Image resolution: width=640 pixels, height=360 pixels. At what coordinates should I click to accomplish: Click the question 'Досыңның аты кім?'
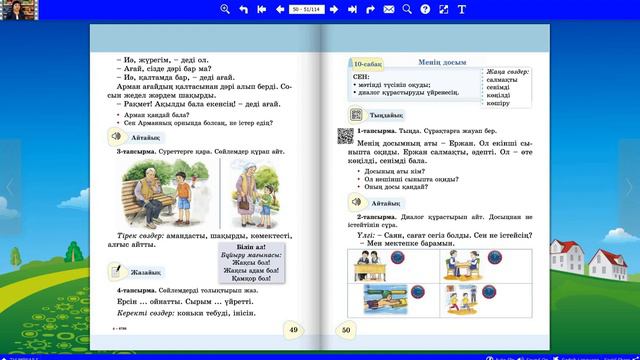point(394,171)
